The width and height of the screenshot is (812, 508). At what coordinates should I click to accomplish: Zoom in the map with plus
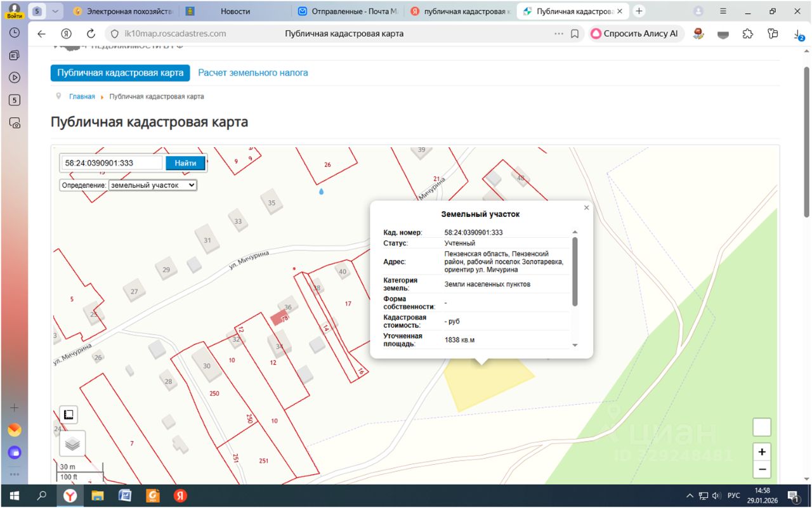click(762, 452)
